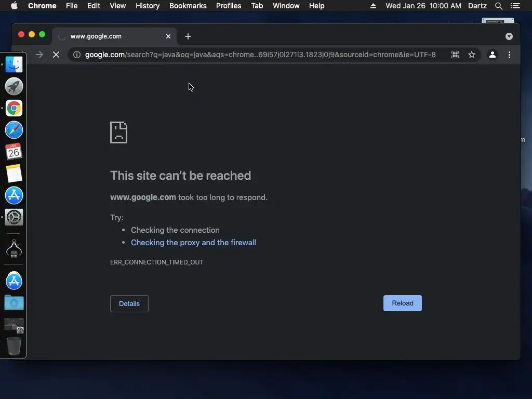Stop loading the page with the X button
The image size is (532, 399).
pos(56,55)
